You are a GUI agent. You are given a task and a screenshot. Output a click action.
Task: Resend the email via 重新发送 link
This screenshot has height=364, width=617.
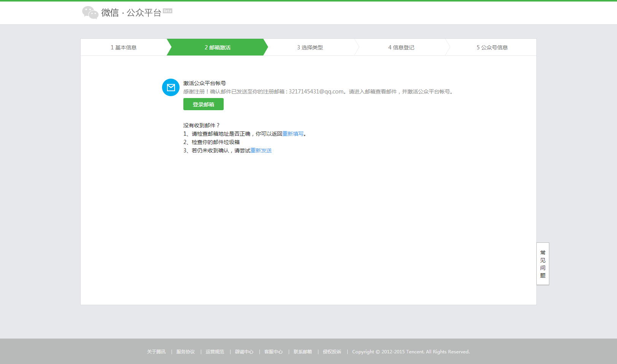click(x=261, y=150)
